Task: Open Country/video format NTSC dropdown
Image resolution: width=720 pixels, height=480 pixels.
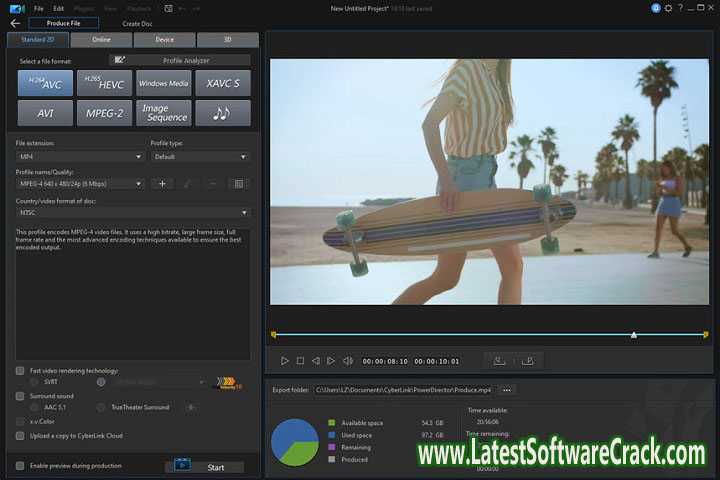Action: coord(132,212)
